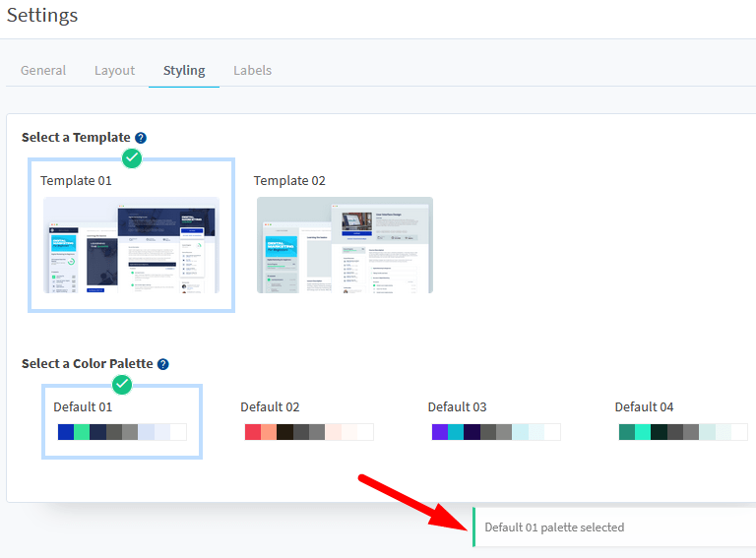
Task: Click the 'Select a Color Palette' heading text
Action: pyautogui.click(x=88, y=364)
